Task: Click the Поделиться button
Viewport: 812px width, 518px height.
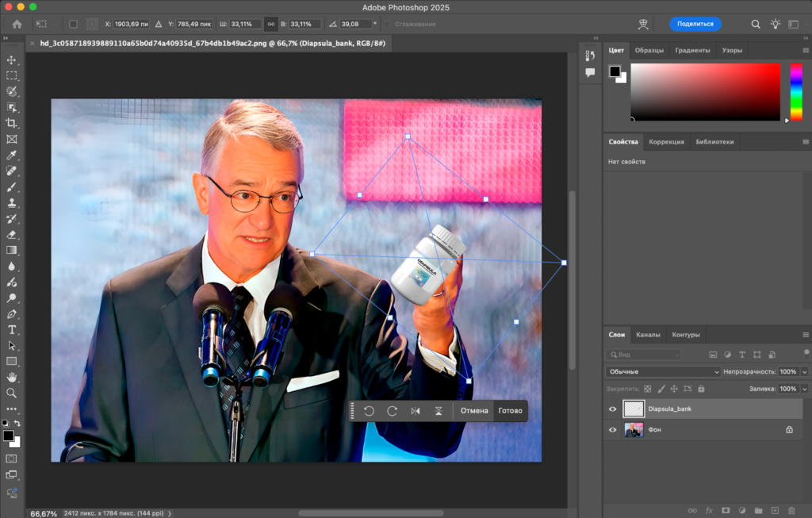Action: pyautogui.click(x=695, y=24)
